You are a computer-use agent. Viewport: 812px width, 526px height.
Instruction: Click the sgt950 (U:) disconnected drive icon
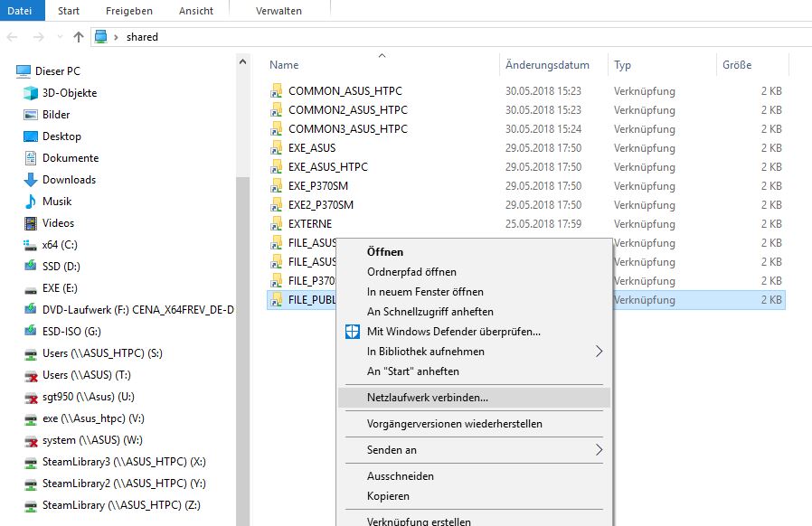(x=31, y=398)
